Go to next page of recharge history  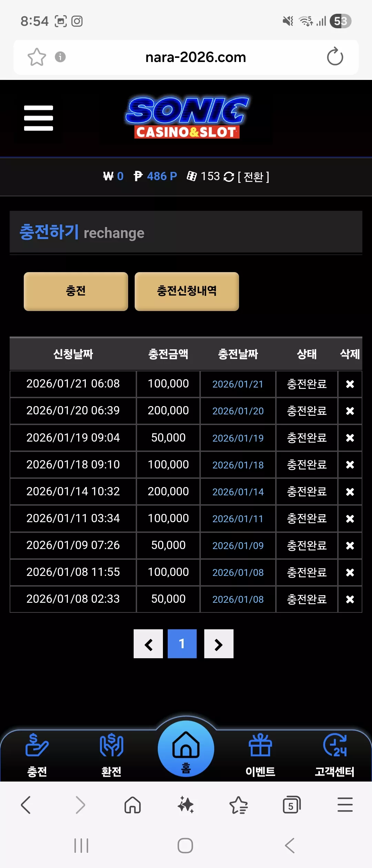(x=219, y=644)
